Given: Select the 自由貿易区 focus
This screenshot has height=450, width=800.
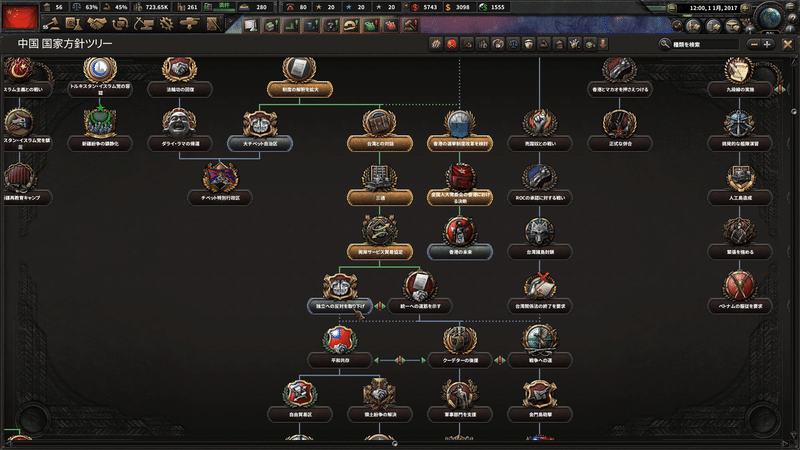Looking at the screenshot, I should tap(300, 401).
